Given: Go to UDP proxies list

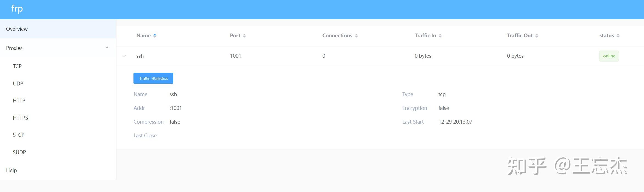Looking at the screenshot, I should pyautogui.click(x=18, y=84).
